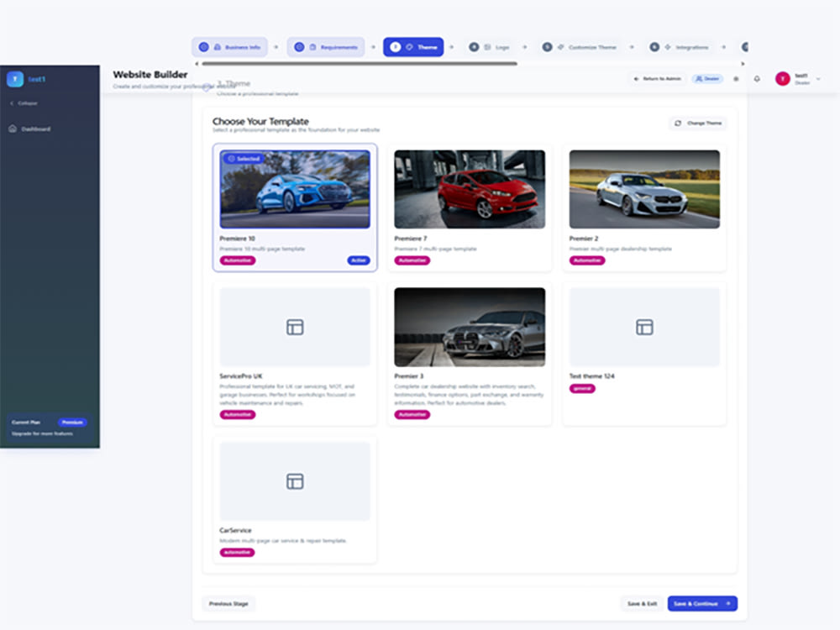Select the Premiere 10 blue car thumbnail
Image resolution: width=840 pixels, height=630 pixels.
(x=295, y=189)
